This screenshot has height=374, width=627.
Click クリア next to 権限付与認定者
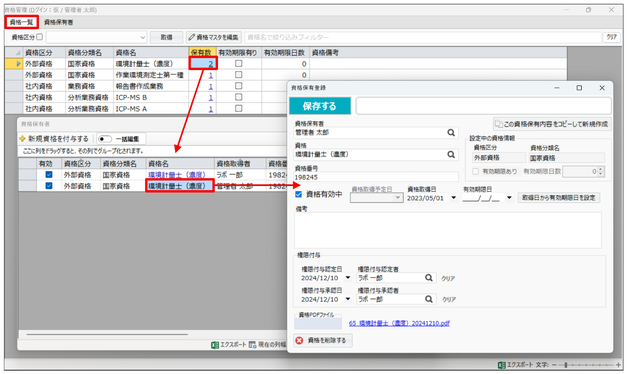pos(448,278)
